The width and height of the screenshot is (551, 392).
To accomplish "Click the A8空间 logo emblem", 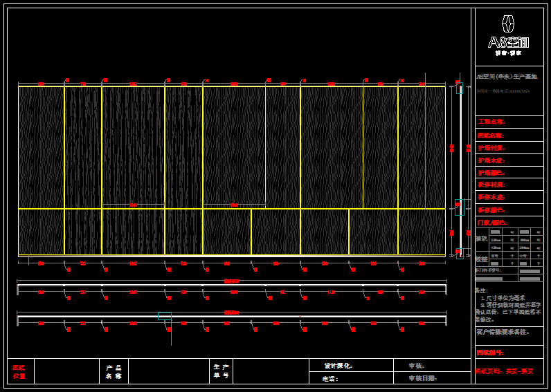I will pos(509,24).
